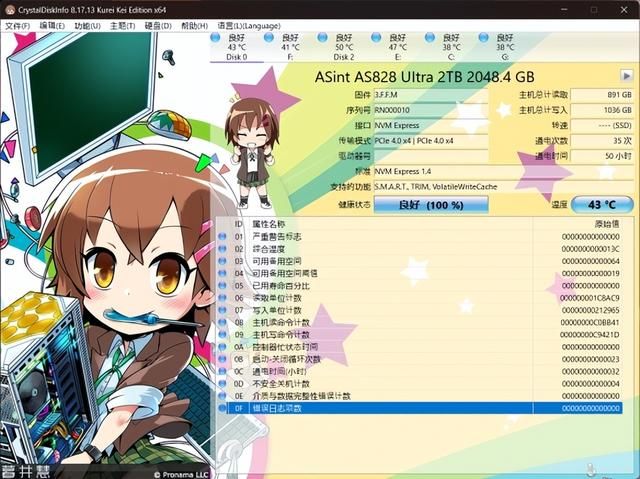Open the 硬盘(D) menu
Screen dimensions: 640x479
click(158, 26)
